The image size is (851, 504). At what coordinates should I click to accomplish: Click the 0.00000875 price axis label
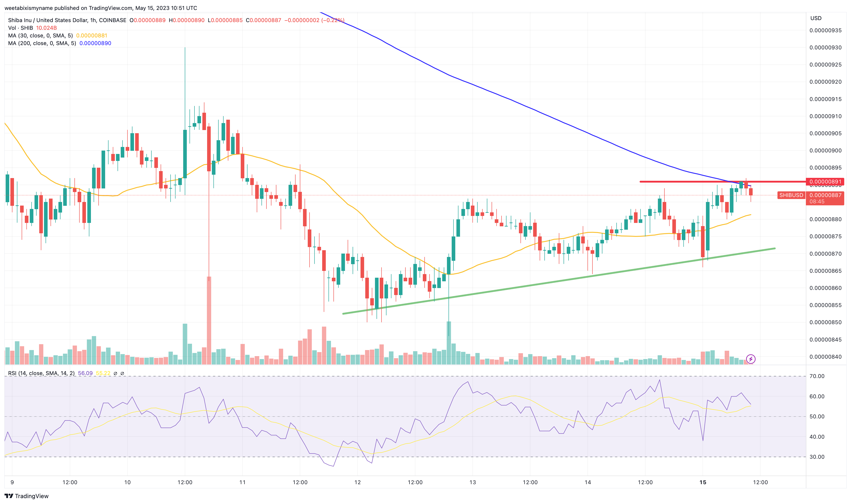point(826,236)
